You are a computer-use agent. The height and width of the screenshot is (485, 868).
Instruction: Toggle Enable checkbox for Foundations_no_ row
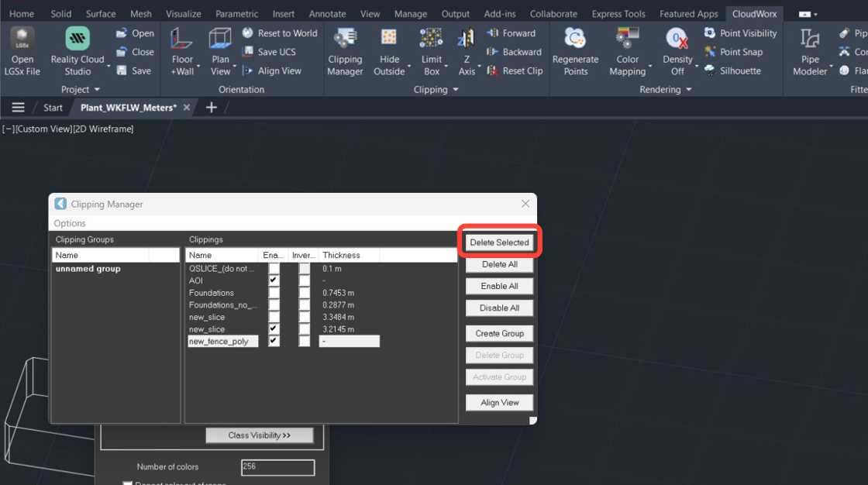click(274, 305)
